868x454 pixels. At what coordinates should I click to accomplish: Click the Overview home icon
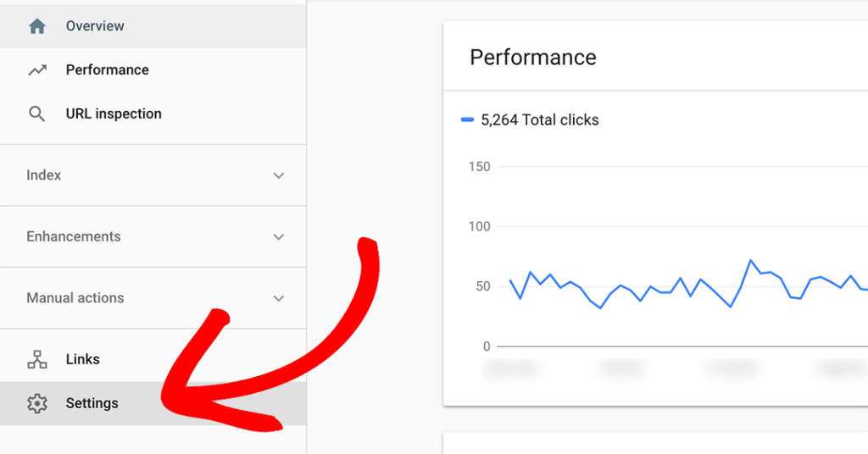tap(36, 26)
